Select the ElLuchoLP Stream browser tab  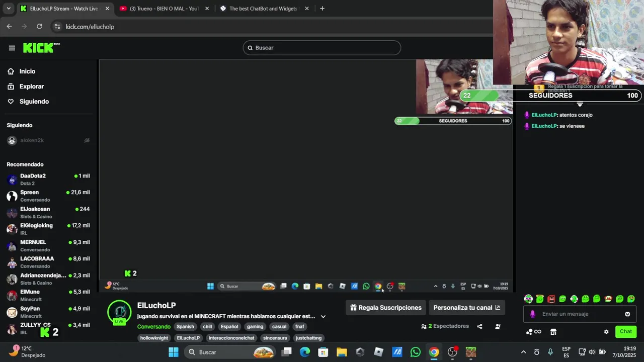63,9
